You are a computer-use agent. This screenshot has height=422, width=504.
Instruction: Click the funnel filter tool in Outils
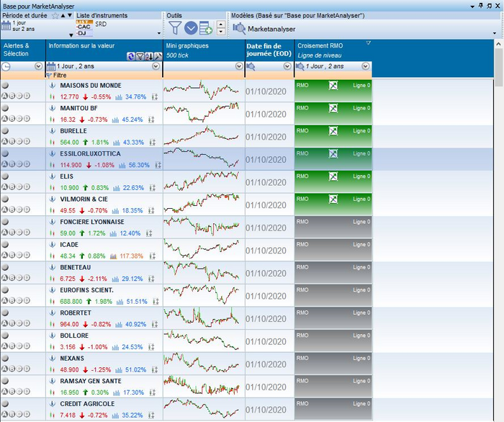pyautogui.click(x=175, y=28)
